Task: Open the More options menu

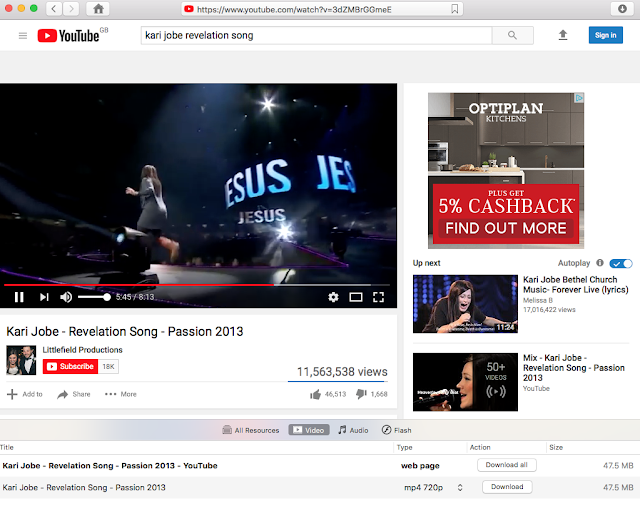Action: click(x=121, y=394)
